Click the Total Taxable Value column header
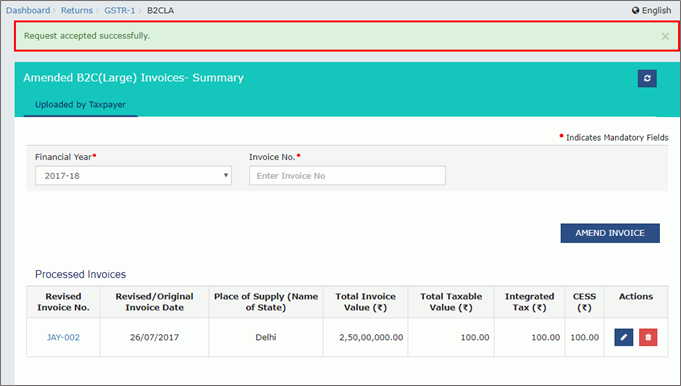The width and height of the screenshot is (681, 386). click(x=451, y=302)
